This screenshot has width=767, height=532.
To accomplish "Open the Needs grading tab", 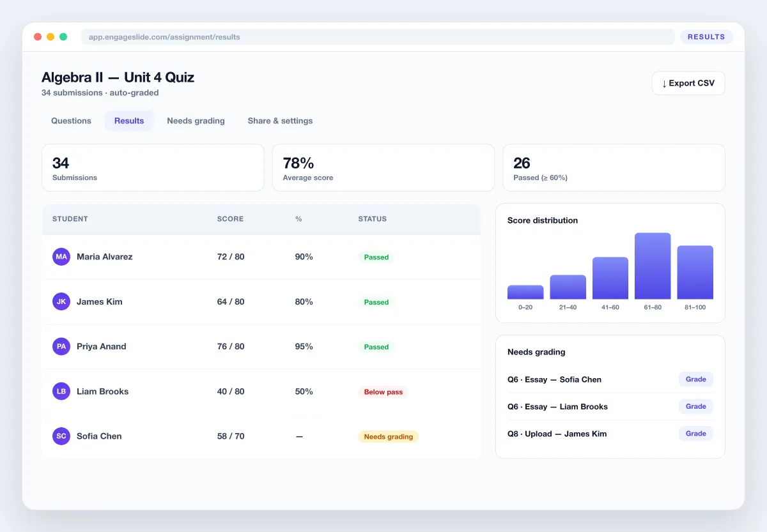I will click(x=196, y=121).
